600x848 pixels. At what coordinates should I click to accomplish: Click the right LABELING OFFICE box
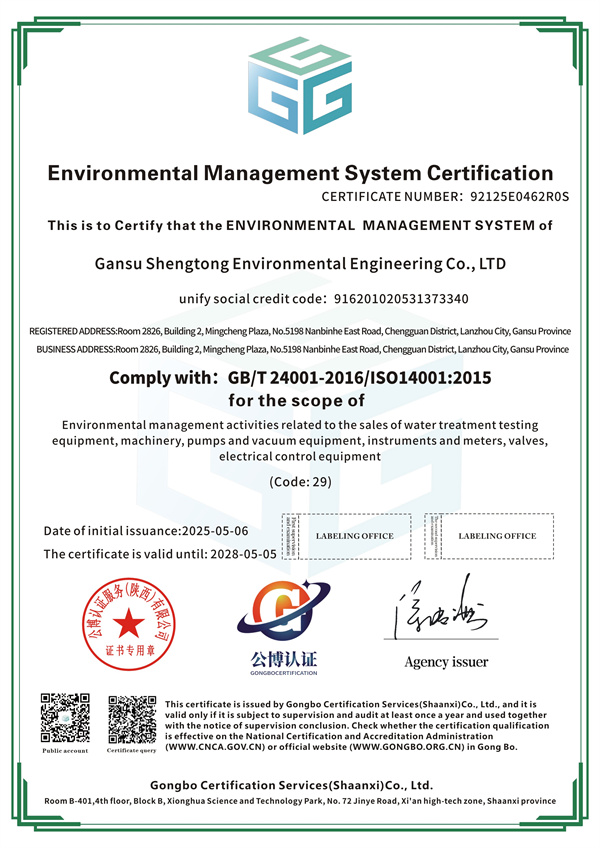(496, 536)
